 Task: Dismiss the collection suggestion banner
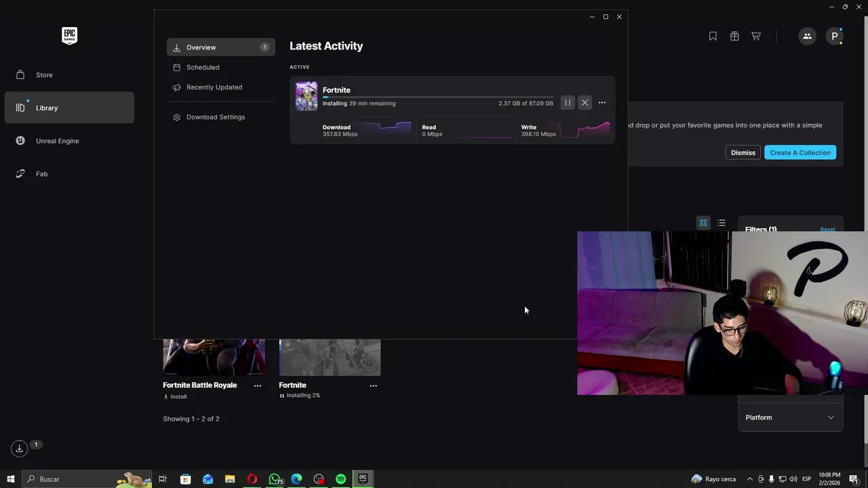[743, 152]
